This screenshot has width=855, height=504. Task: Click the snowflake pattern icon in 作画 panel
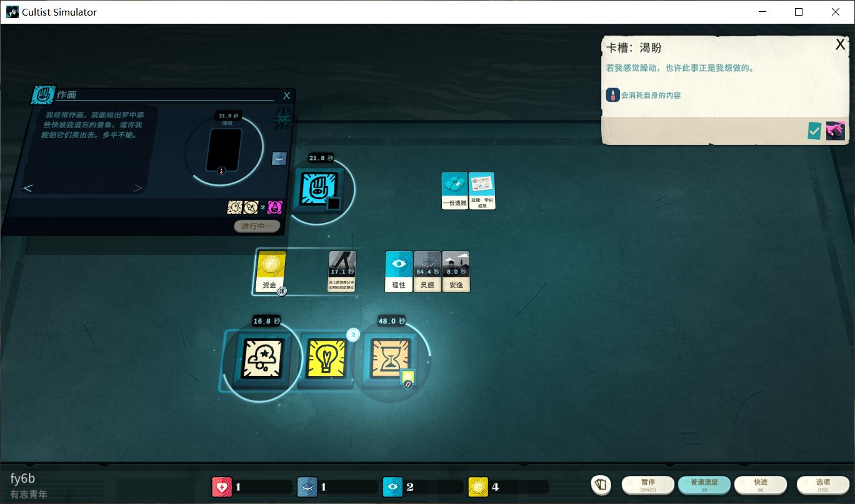283,118
